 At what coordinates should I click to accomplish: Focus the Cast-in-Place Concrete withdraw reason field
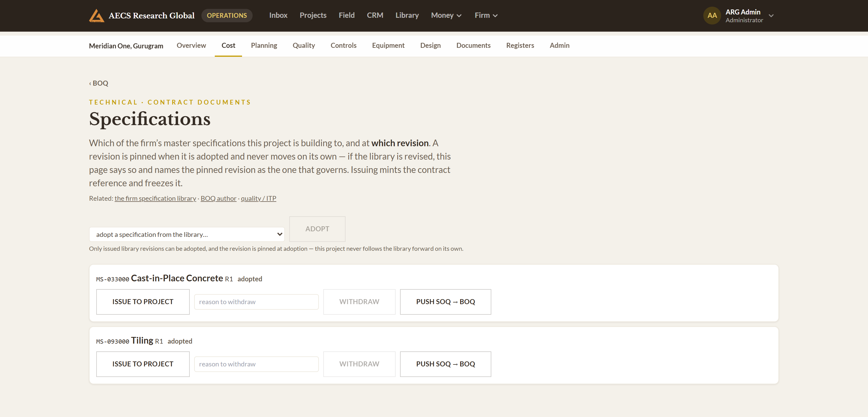(257, 302)
